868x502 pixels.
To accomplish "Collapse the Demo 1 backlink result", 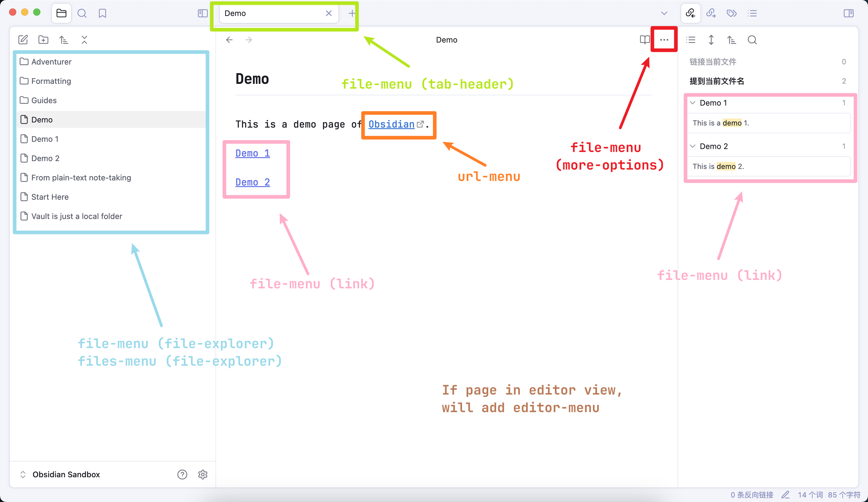I will 693,103.
